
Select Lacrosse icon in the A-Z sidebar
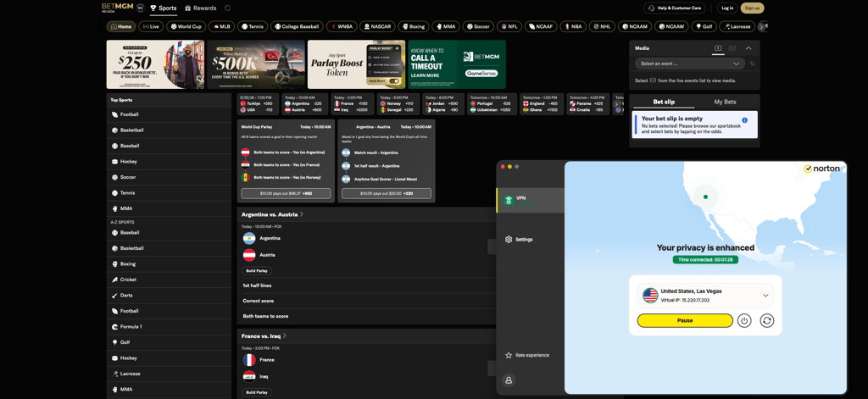click(114, 374)
